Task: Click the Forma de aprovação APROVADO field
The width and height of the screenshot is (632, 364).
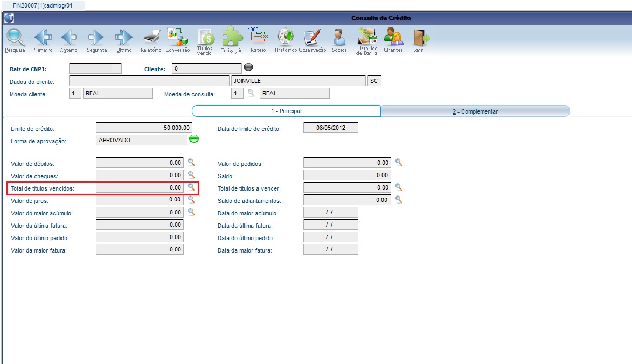Action: pyautogui.click(x=142, y=140)
